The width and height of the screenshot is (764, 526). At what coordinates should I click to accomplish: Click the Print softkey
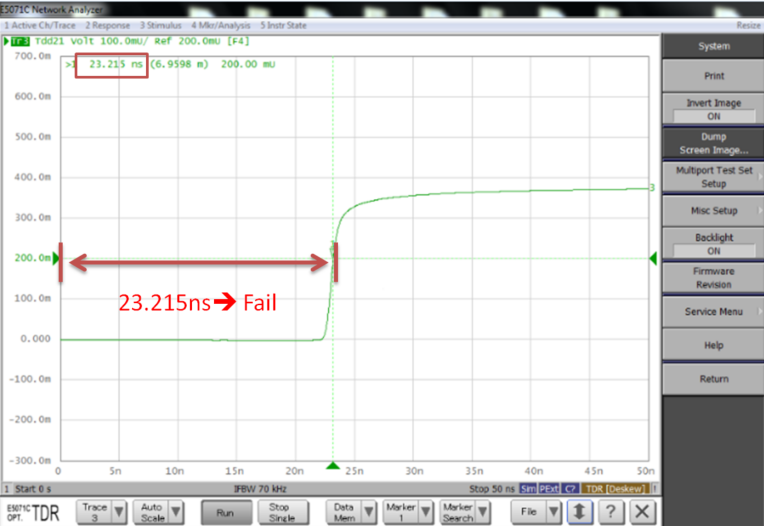(x=714, y=76)
